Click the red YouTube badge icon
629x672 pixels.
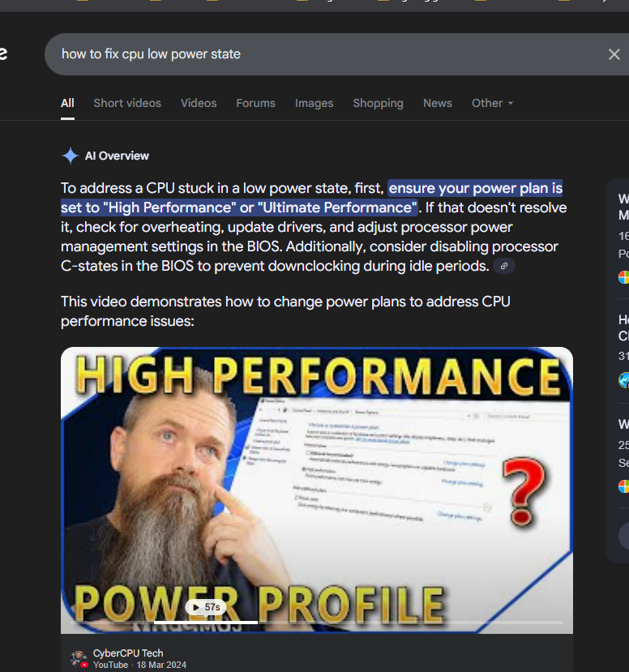point(84,665)
